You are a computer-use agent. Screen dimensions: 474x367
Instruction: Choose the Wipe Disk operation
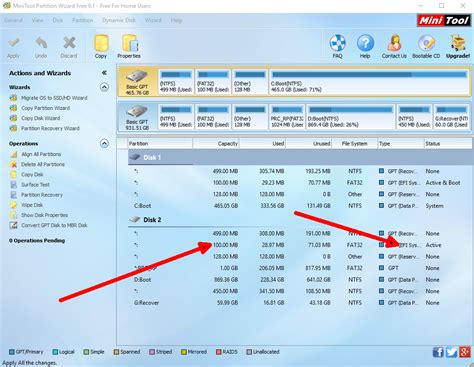click(26, 205)
